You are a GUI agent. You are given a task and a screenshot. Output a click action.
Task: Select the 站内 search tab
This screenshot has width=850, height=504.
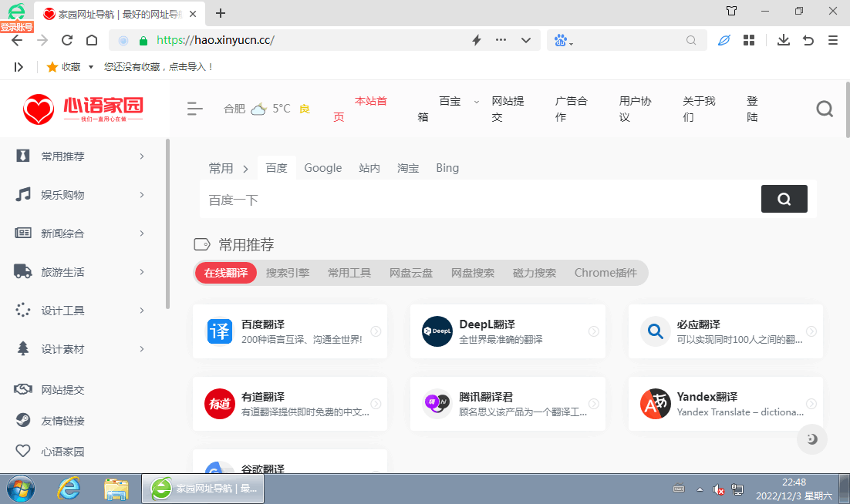click(369, 168)
